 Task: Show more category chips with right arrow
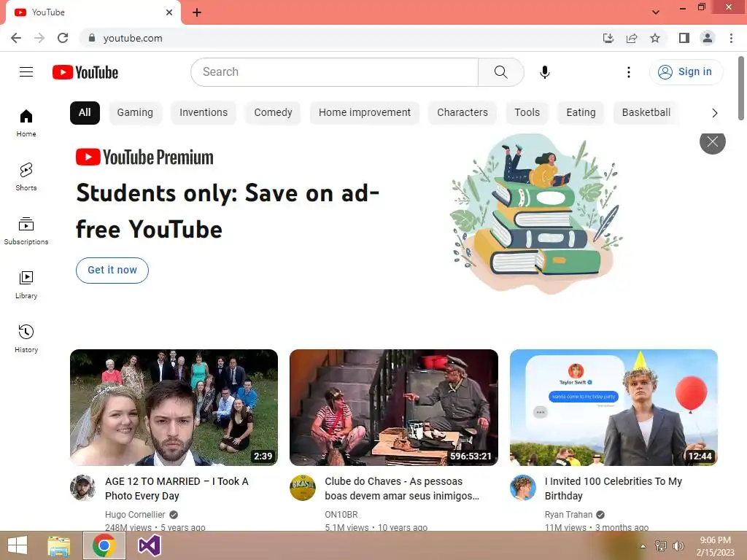click(714, 113)
